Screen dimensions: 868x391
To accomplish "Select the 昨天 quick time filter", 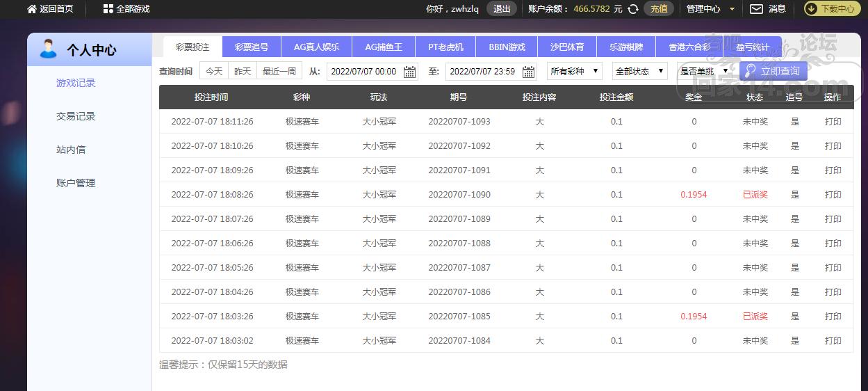I will pos(243,71).
